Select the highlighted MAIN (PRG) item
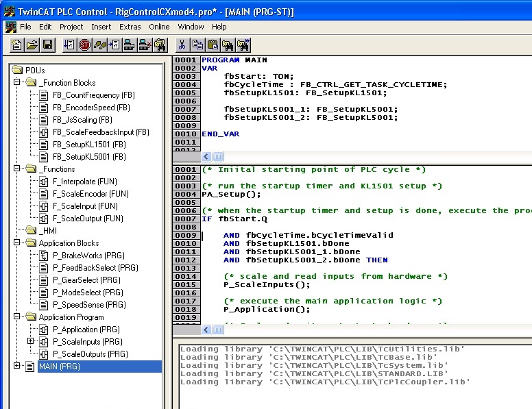532x409 pixels. click(99, 367)
